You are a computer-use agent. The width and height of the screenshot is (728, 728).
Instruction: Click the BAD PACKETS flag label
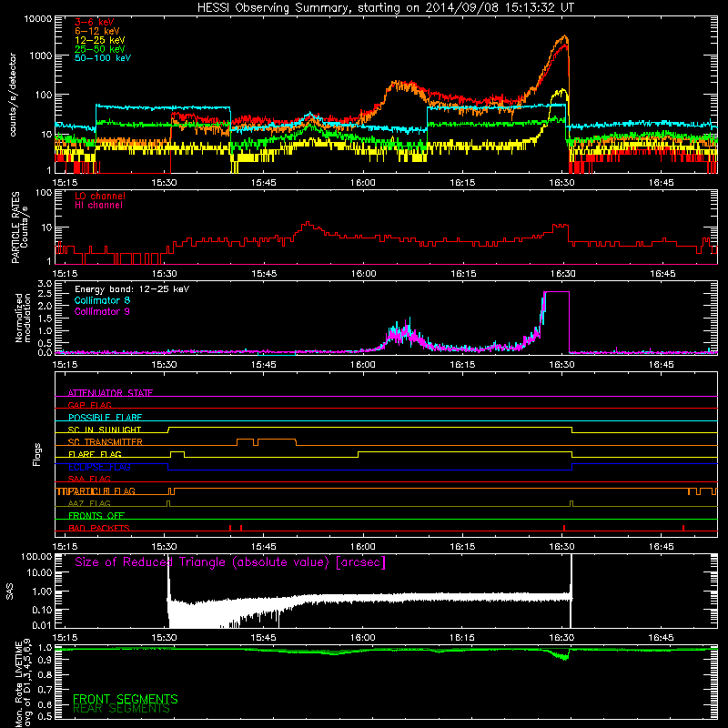[x=99, y=528]
